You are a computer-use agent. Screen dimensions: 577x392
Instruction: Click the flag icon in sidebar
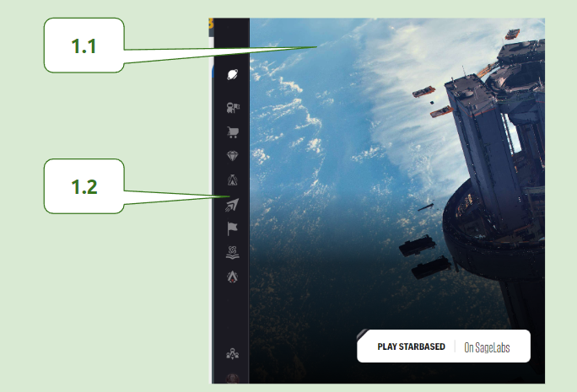233,228
